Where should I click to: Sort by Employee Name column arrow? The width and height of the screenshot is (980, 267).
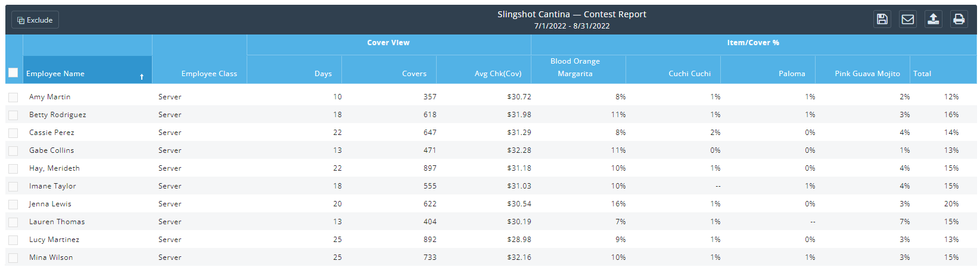[142, 77]
